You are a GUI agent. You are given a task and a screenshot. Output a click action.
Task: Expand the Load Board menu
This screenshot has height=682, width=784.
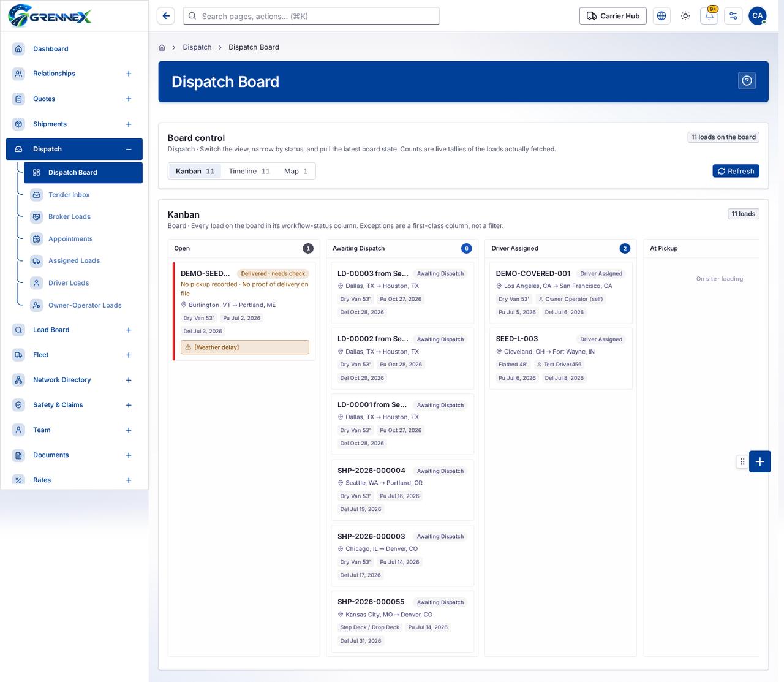pyautogui.click(x=129, y=330)
